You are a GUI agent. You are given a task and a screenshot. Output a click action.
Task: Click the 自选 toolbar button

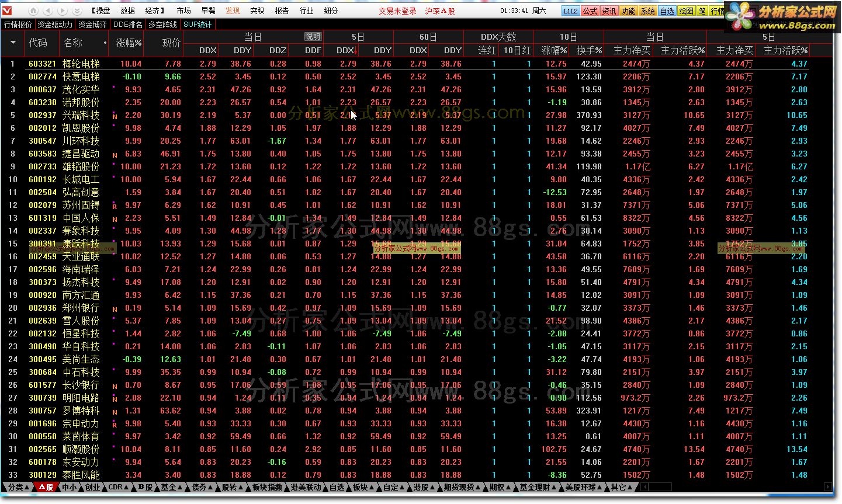click(667, 11)
